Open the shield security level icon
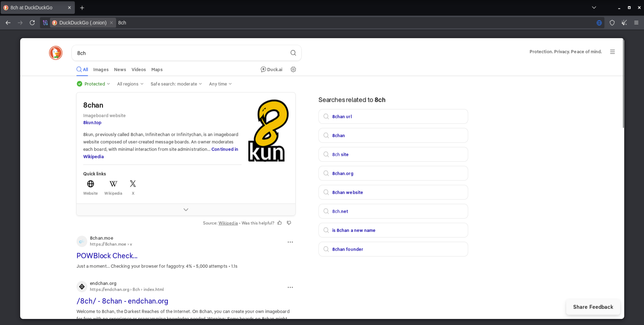The image size is (644, 325). [612, 23]
